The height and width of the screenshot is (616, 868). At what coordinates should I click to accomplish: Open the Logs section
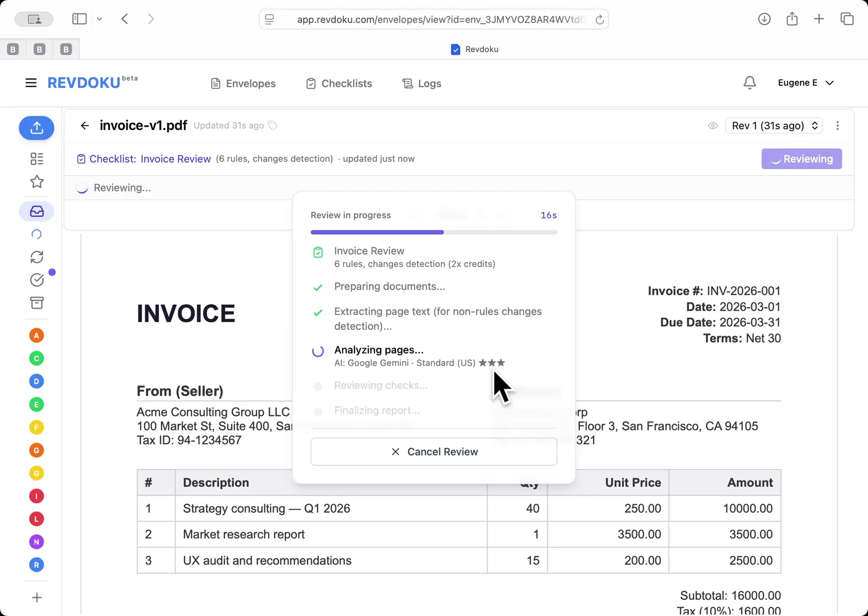(422, 83)
